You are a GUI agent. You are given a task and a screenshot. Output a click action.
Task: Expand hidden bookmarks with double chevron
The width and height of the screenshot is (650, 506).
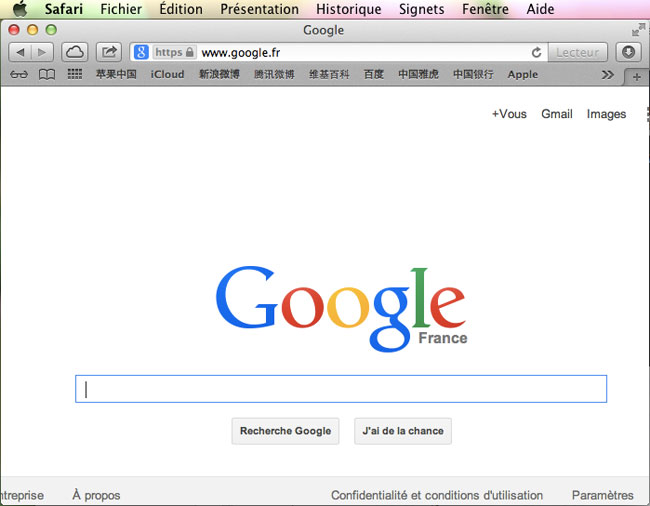click(x=608, y=75)
